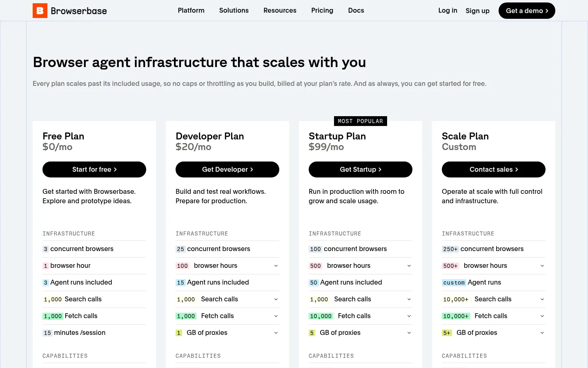Click Startup Plan 50 Agent runs included
Screen dimensions: 588x368
pos(345,283)
